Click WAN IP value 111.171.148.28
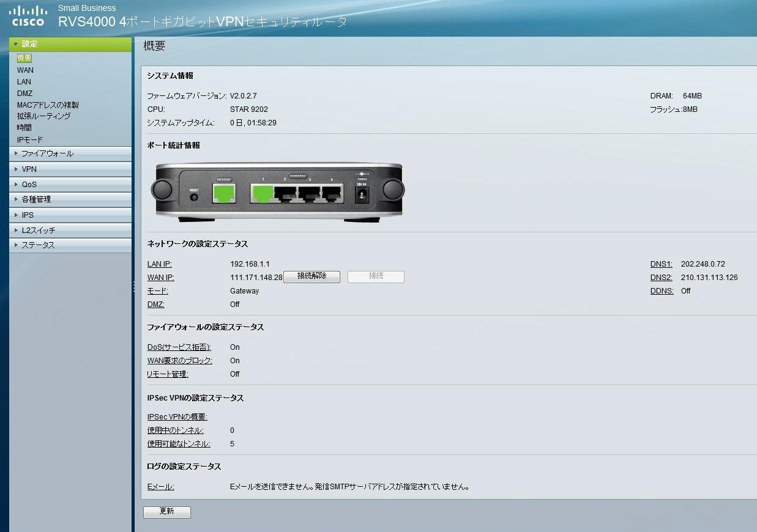This screenshot has width=757, height=532. (256, 278)
